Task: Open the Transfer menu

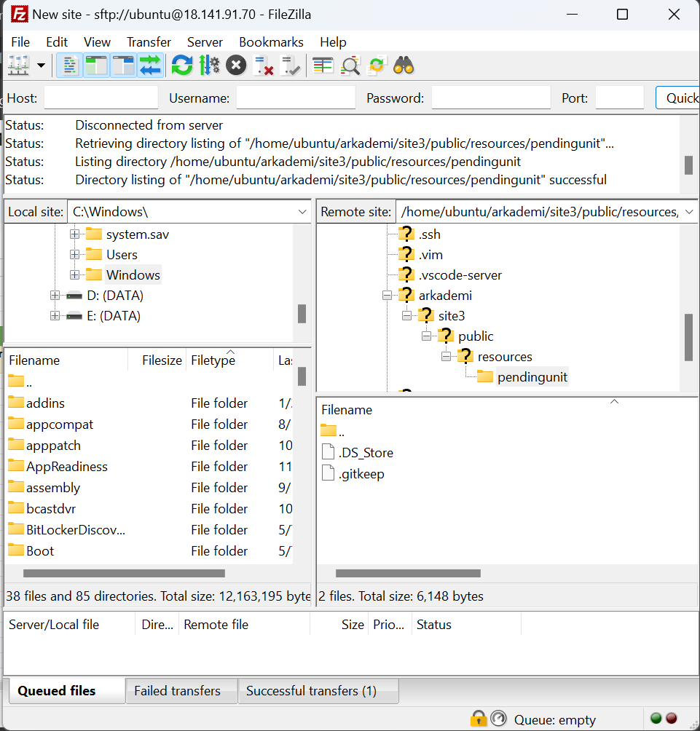Action: (148, 42)
